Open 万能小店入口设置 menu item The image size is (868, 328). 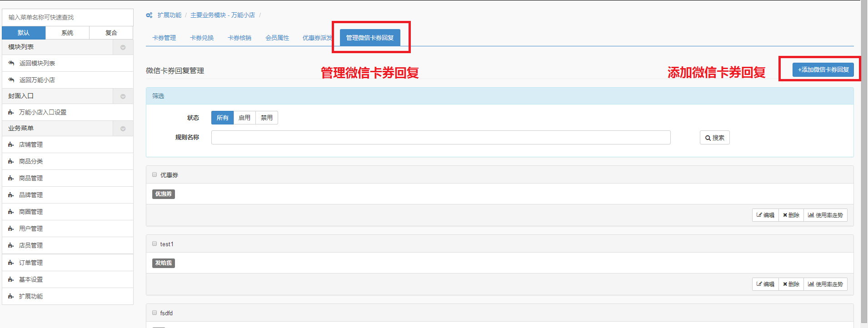point(68,112)
